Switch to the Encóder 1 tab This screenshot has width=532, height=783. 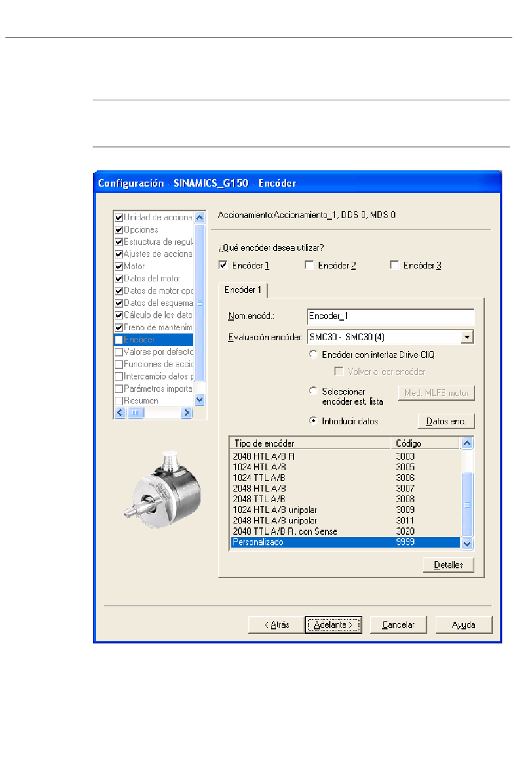(243, 290)
